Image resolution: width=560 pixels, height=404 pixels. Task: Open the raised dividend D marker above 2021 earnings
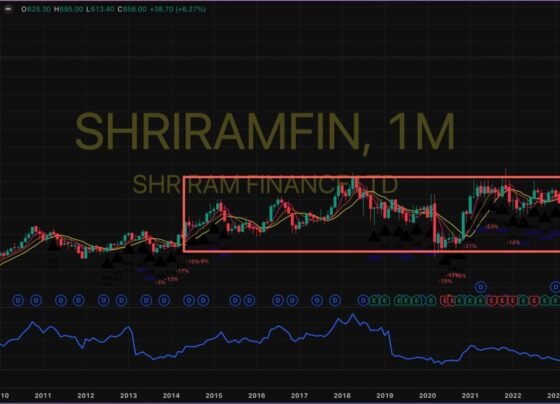click(x=481, y=287)
